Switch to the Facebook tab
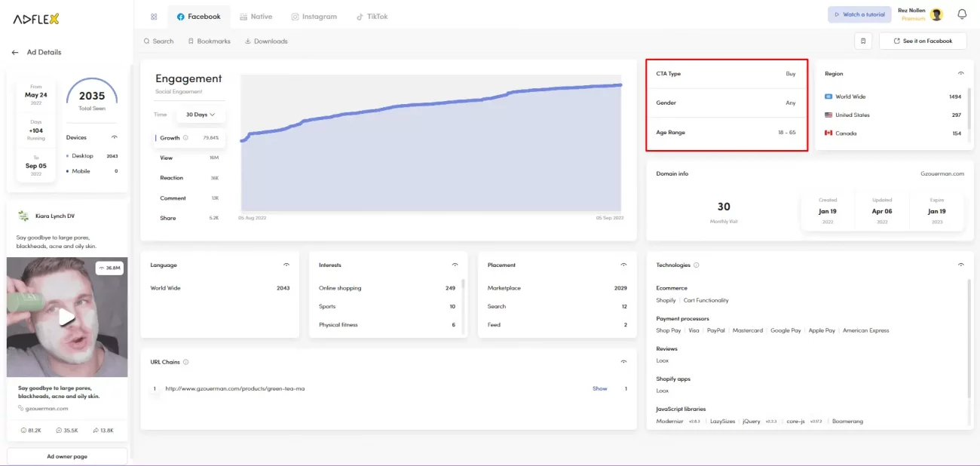980x466 pixels. tap(199, 17)
